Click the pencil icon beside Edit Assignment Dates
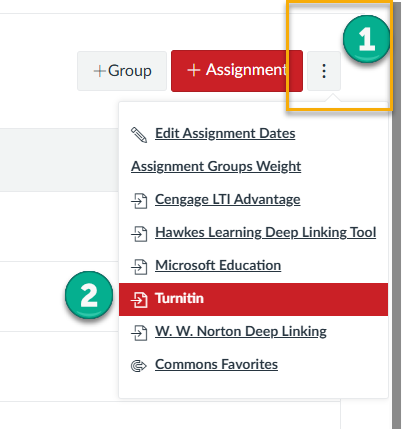The image size is (402, 429). [x=139, y=135]
